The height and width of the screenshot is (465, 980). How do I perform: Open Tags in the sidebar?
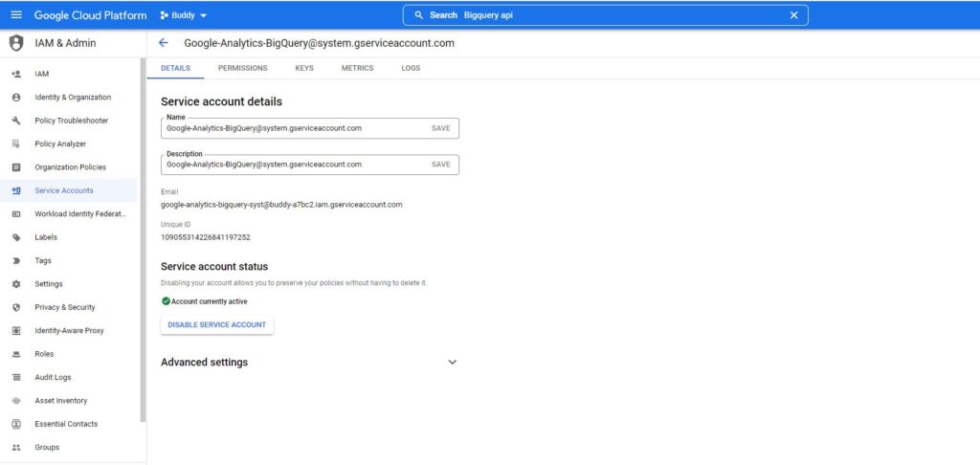point(43,260)
